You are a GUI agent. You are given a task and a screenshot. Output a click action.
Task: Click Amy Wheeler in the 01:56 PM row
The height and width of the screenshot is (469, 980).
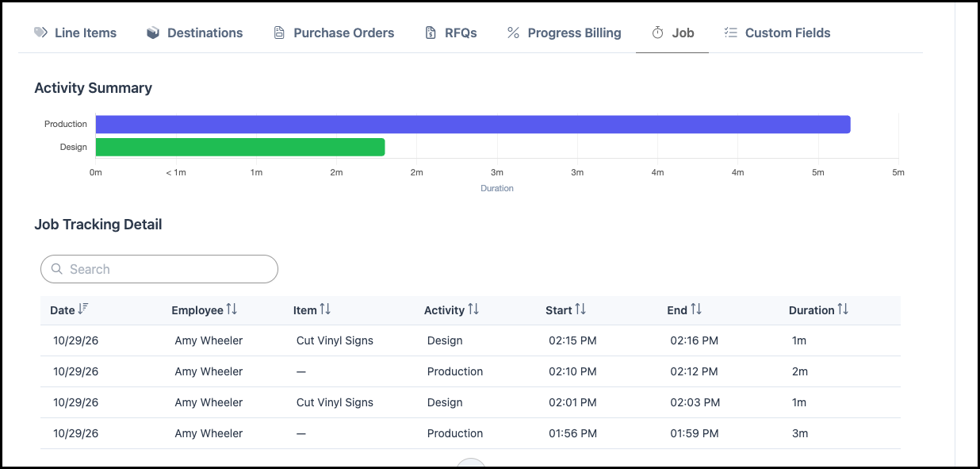pos(209,433)
